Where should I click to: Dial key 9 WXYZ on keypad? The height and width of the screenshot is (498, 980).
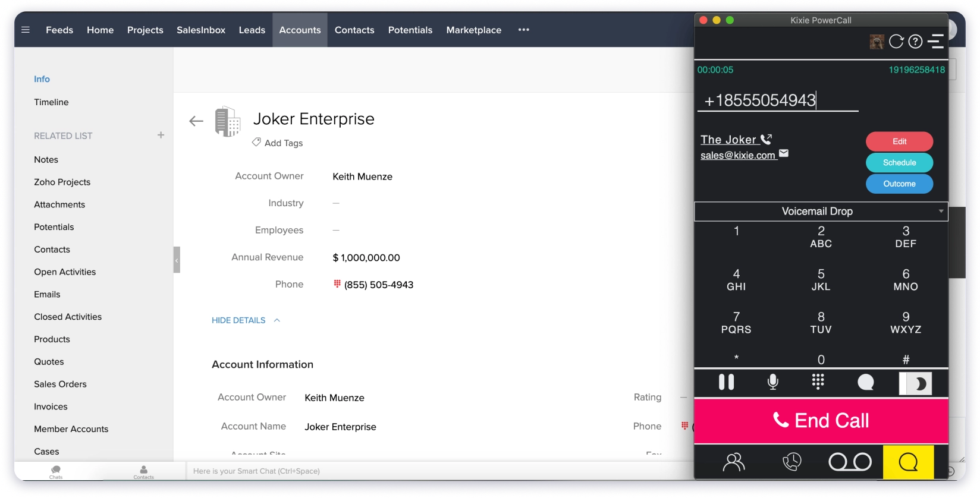(906, 323)
